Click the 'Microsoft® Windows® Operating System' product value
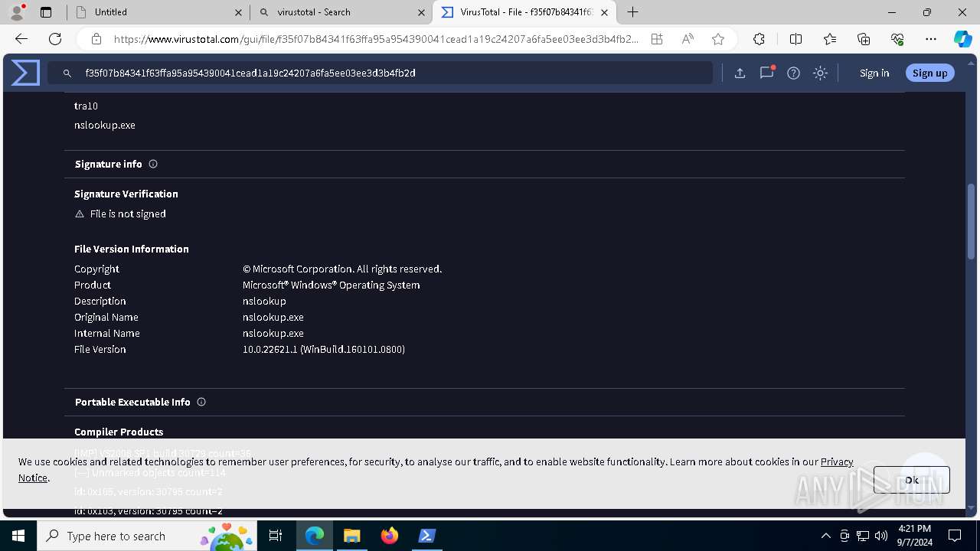Viewport: 980px width, 551px height. pyautogui.click(x=332, y=285)
